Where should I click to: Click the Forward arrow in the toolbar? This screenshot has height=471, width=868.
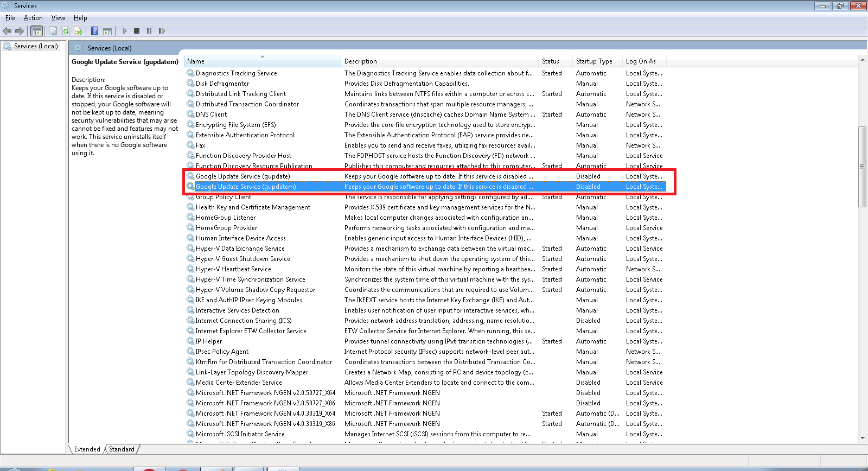(20, 31)
